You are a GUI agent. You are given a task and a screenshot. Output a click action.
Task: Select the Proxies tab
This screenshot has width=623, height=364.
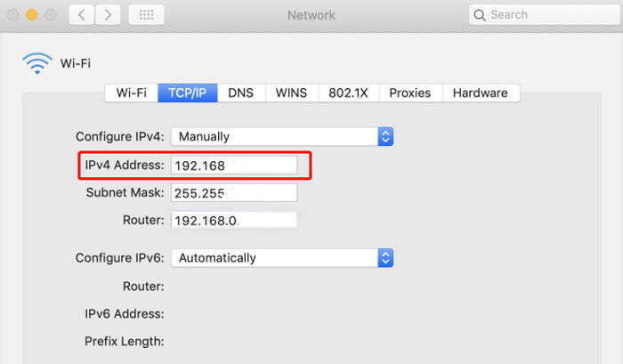[409, 93]
